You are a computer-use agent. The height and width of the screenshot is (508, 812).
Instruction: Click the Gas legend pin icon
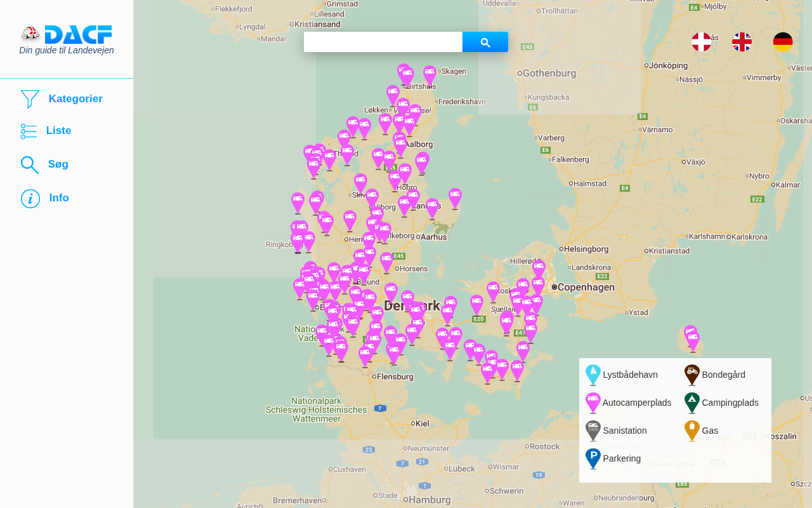tap(692, 431)
